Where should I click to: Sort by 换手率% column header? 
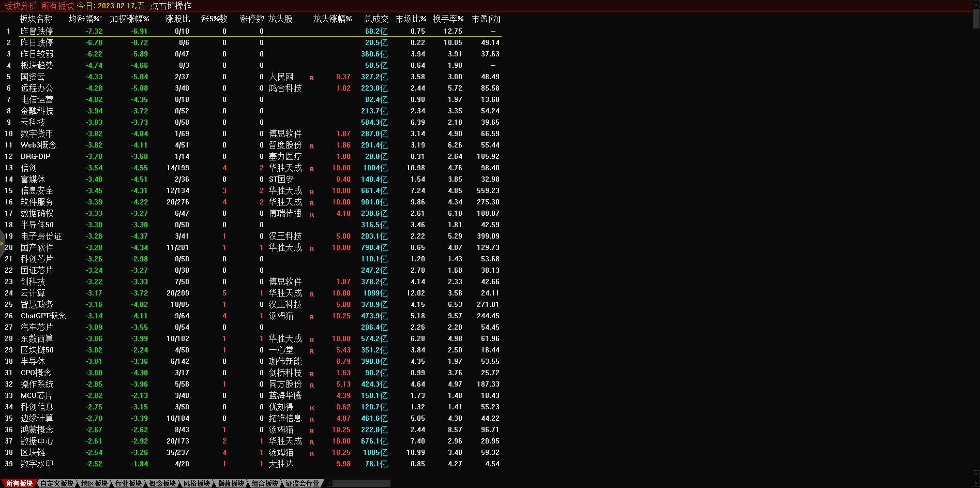tap(448, 19)
